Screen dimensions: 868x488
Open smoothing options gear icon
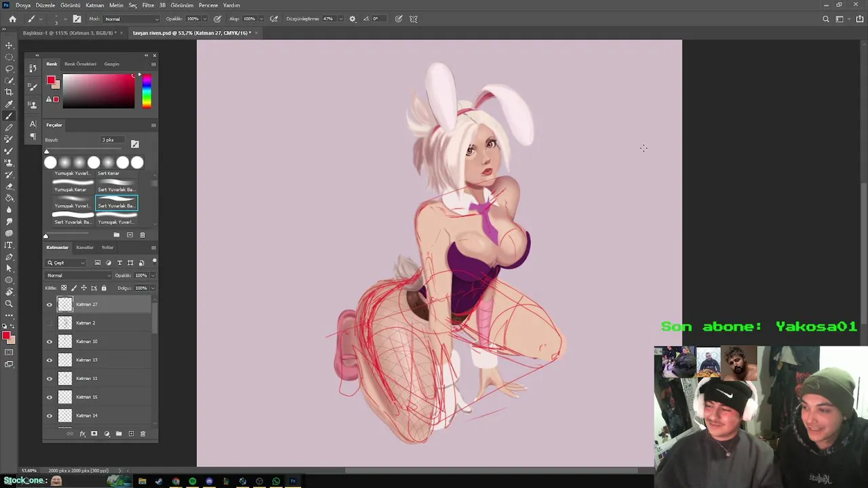point(352,19)
